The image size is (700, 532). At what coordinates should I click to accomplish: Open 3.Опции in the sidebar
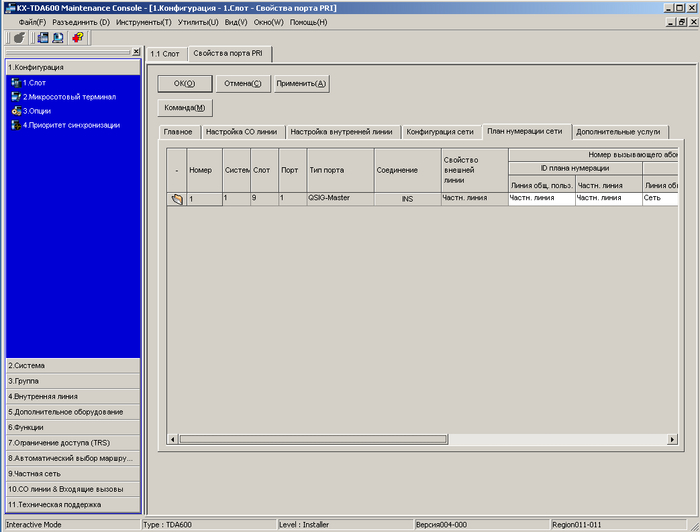coord(37,111)
